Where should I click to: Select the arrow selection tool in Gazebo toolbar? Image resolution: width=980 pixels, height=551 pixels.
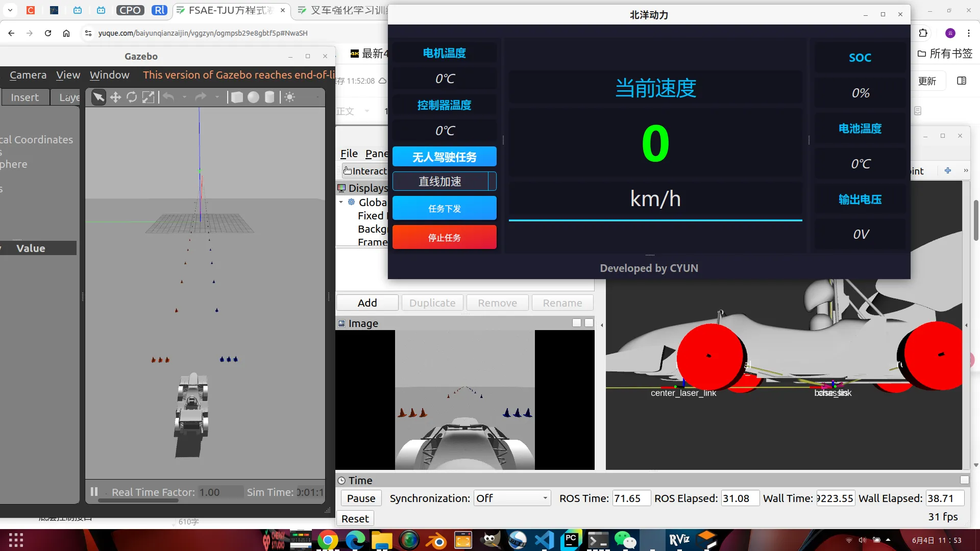click(x=99, y=97)
